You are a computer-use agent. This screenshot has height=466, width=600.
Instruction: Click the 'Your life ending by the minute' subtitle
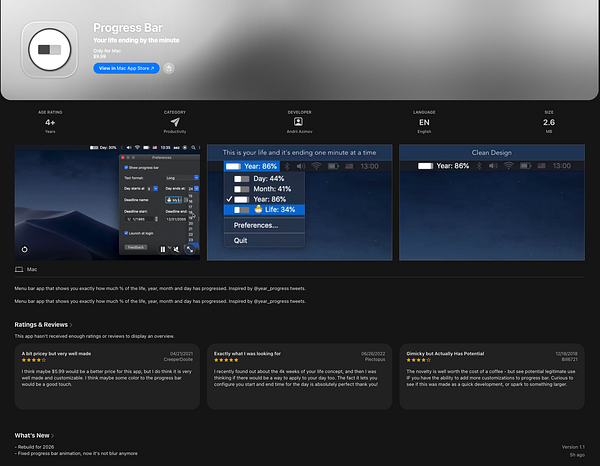pyautogui.click(x=136, y=40)
